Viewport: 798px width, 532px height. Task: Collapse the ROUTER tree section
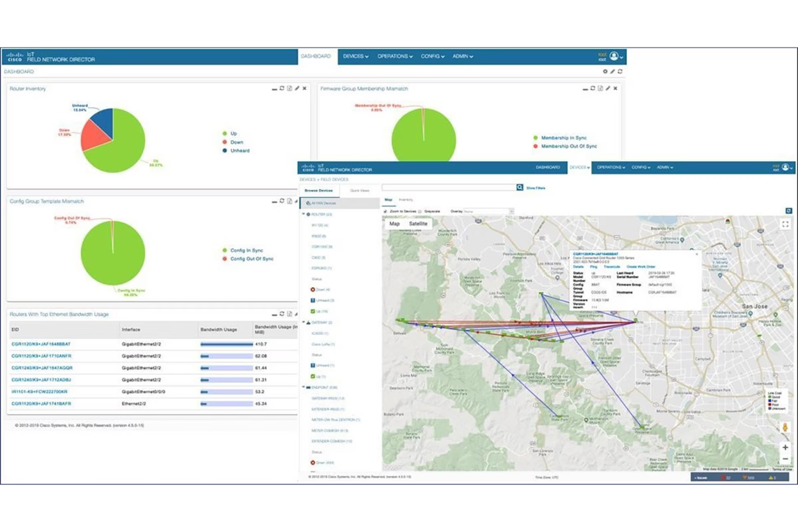304,213
